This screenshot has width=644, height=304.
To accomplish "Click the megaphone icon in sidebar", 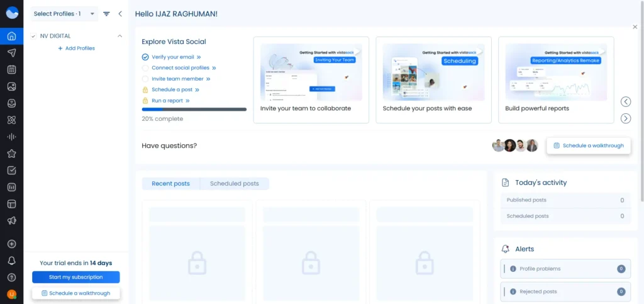I will 11,221.
